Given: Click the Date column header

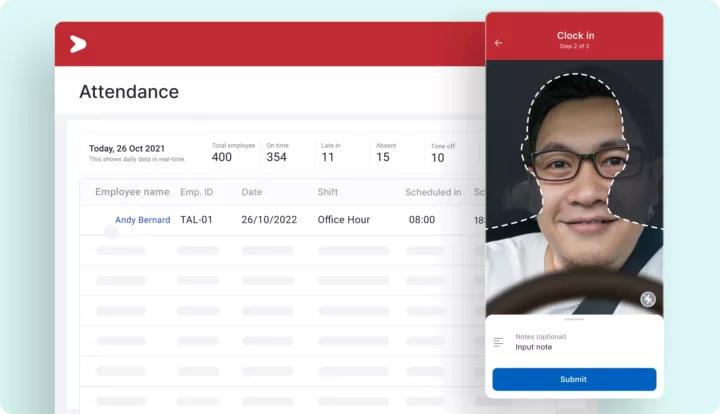Looking at the screenshot, I should [252, 192].
